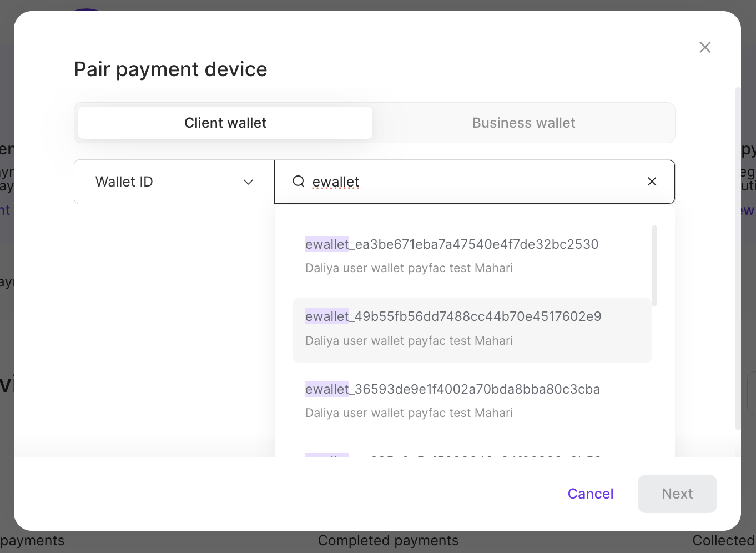Click the Completed payments label at the bottom
This screenshot has width=756, height=553.
click(x=388, y=540)
